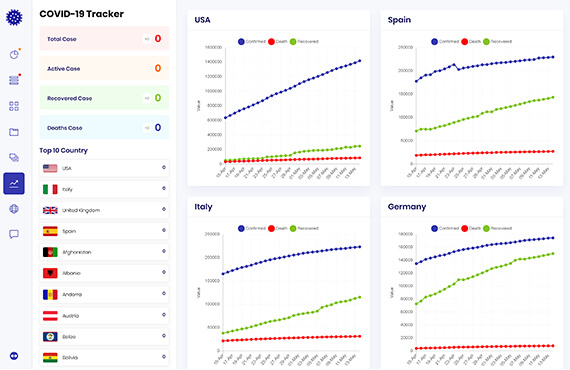570x370 pixels.
Task: Click the round toggle icon at the sidebar bottom
Action: tap(14, 356)
